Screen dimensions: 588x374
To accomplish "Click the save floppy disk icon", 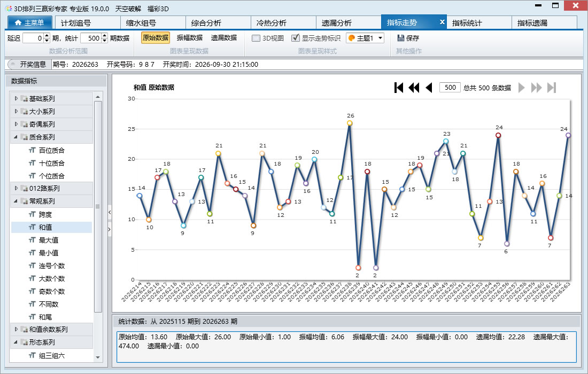I will click(x=400, y=38).
